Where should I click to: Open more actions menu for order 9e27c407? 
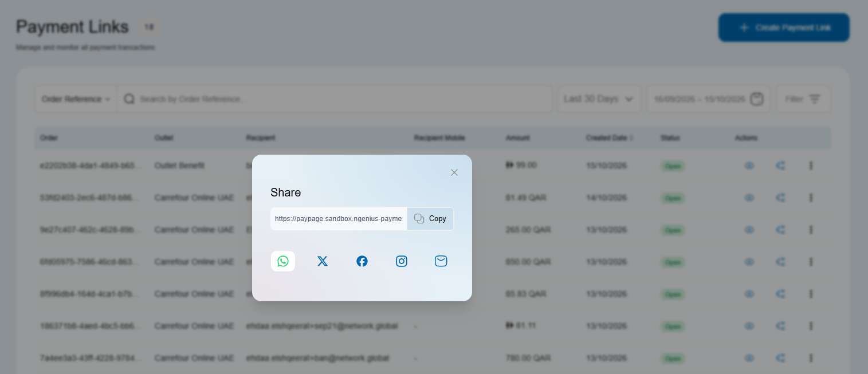(x=811, y=230)
